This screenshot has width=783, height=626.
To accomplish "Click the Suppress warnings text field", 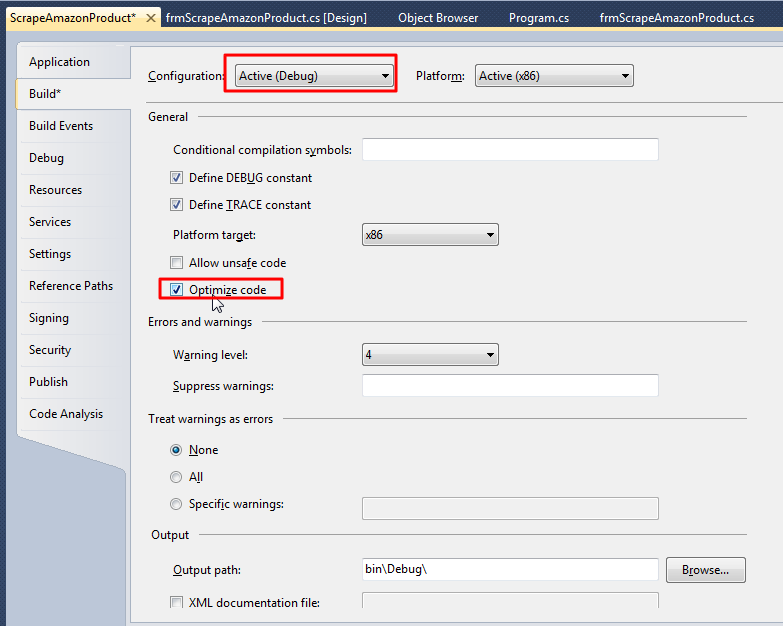I will [510, 385].
